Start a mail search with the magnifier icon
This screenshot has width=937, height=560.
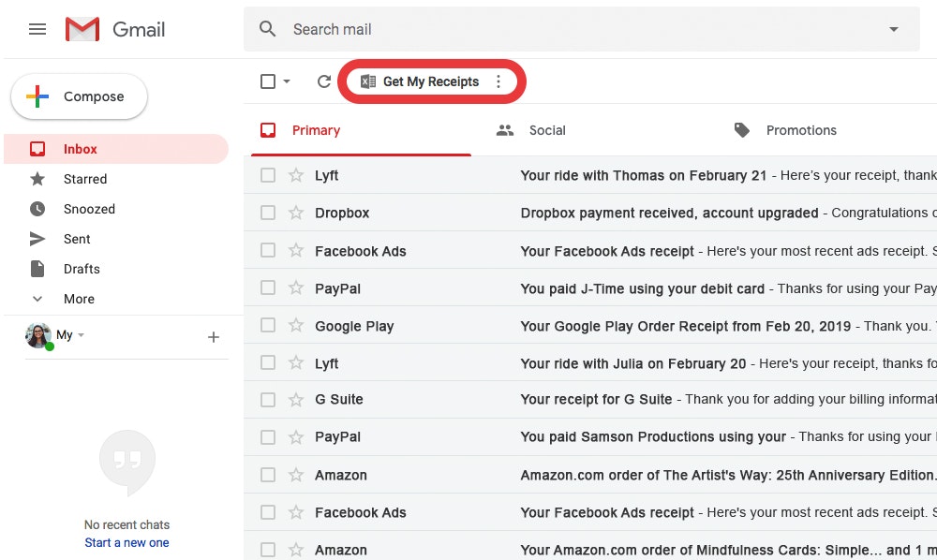[x=267, y=29]
